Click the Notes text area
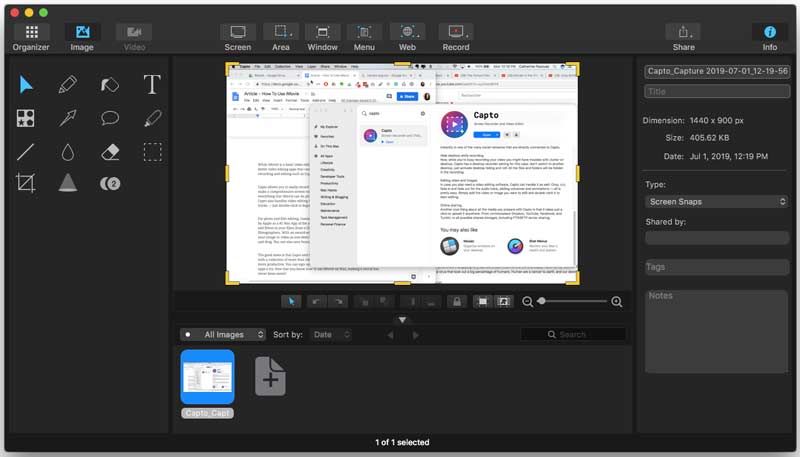Viewport: 800px width, 457px height. point(717,332)
